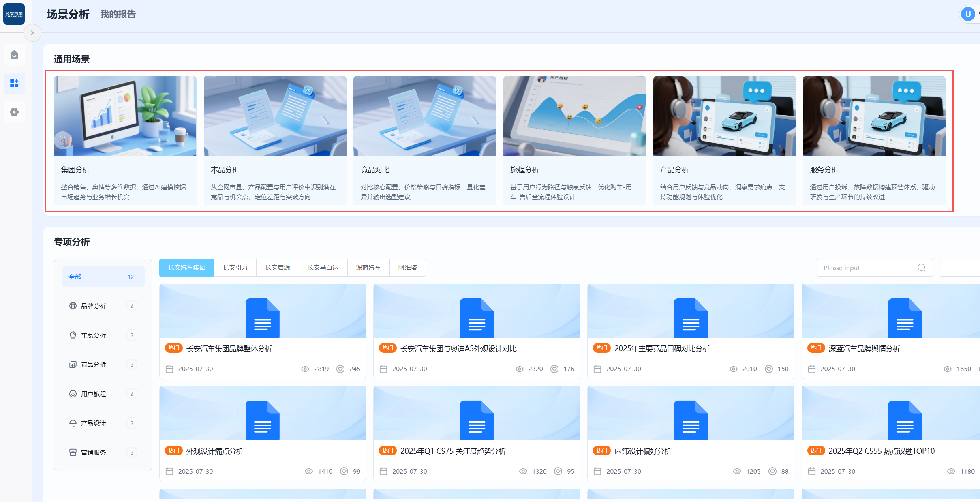980x502 pixels.
Task: Select the 营销服务 category label
Action: [x=94, y=453]
